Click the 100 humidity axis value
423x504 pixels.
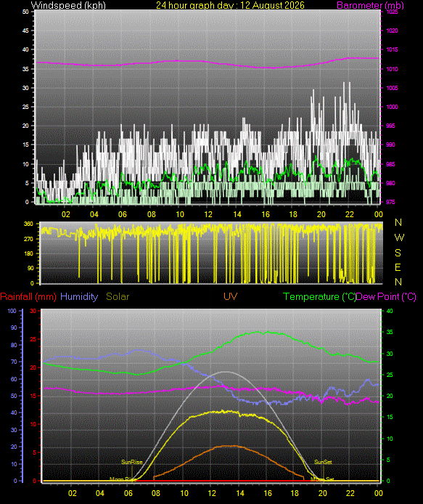(x=12, y=311)
